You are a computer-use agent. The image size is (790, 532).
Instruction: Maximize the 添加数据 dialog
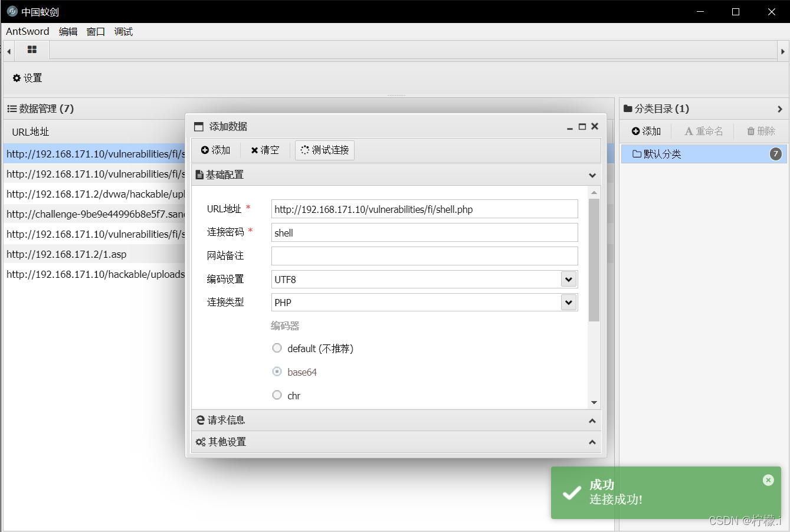pos(582,127)
